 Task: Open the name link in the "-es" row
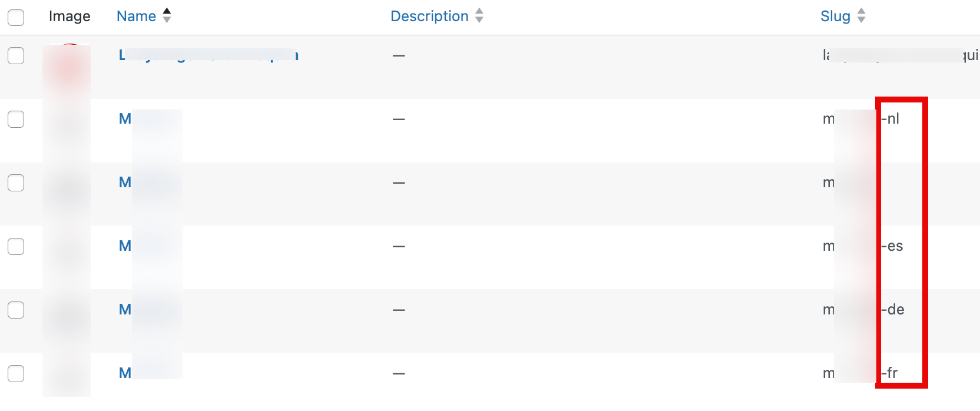pos(125,246)
